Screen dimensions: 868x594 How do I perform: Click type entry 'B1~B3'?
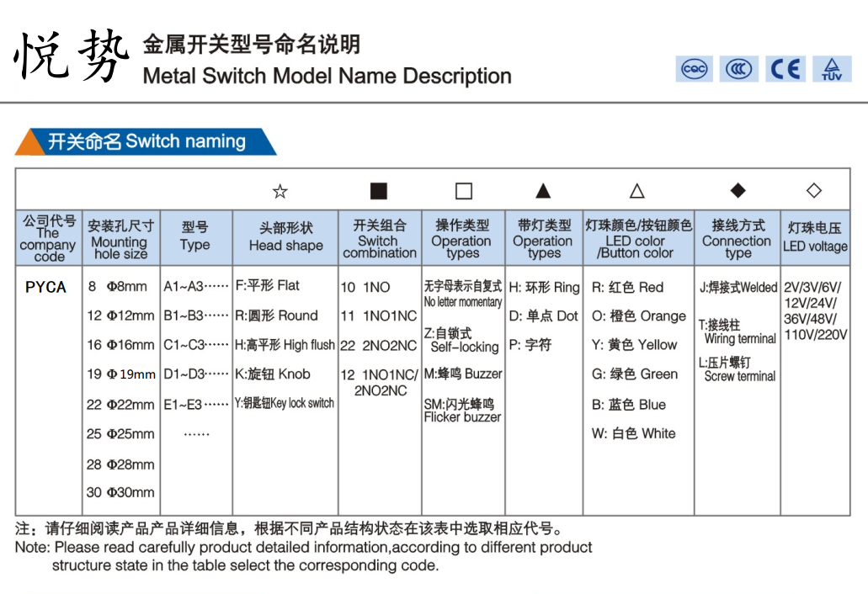pyautogui.click(x=196, y=316)
